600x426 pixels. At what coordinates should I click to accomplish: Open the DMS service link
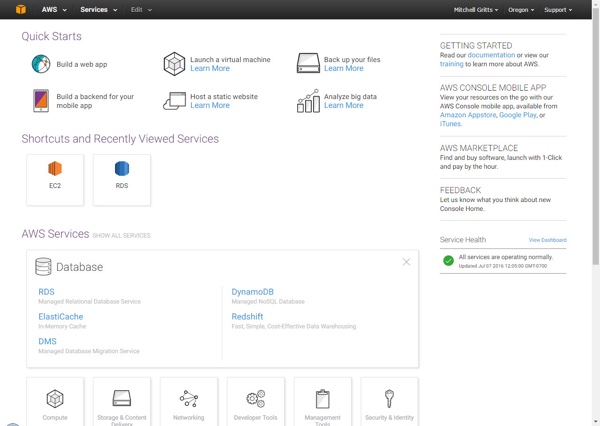(x=47, y=341)
